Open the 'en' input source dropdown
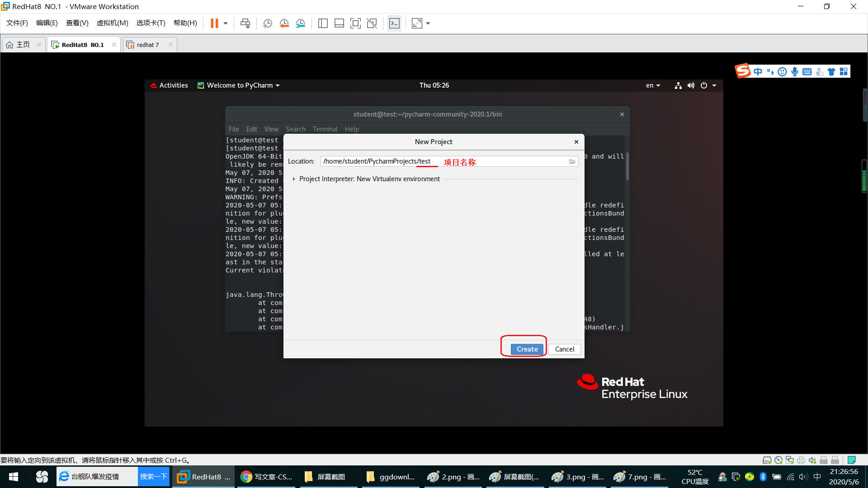Image resolution: width=868 pixels, height=488 pixels. point(653,85)
